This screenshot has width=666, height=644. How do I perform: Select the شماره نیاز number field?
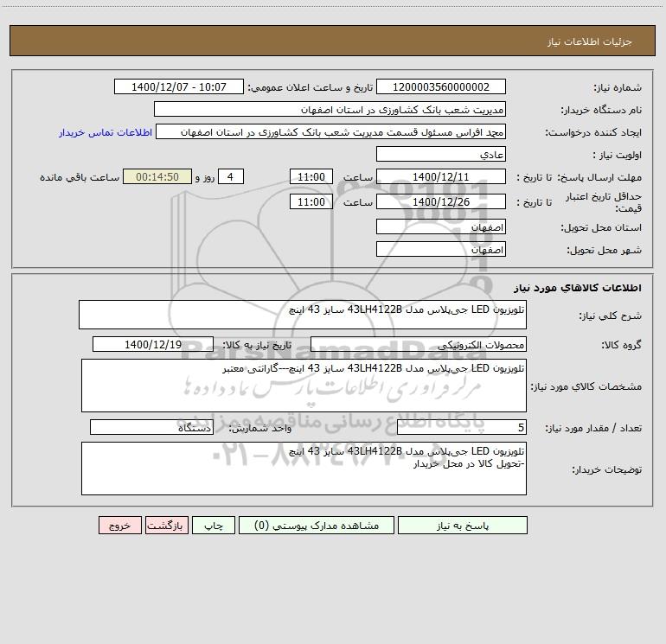[x=441, y=86]
